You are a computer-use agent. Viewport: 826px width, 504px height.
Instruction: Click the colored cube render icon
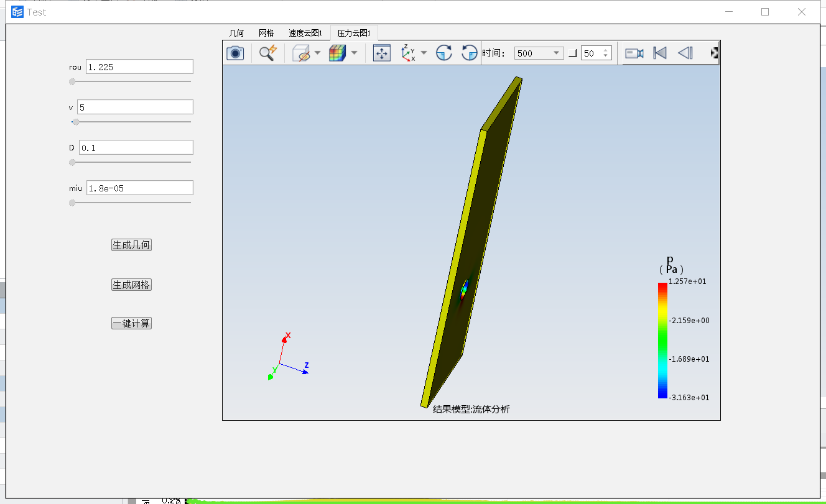click(337, 53)
